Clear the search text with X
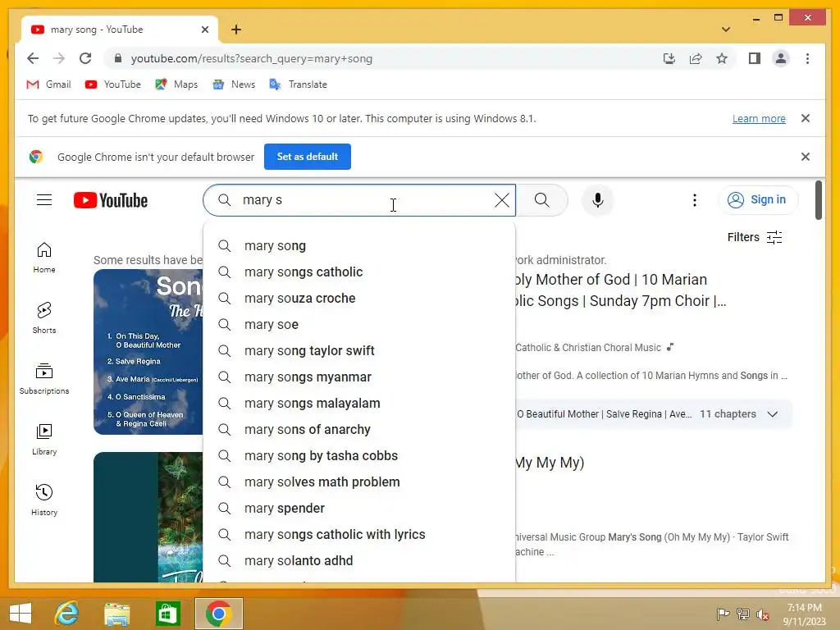This screenshot has height=630, width=840. tap(501, 200)
